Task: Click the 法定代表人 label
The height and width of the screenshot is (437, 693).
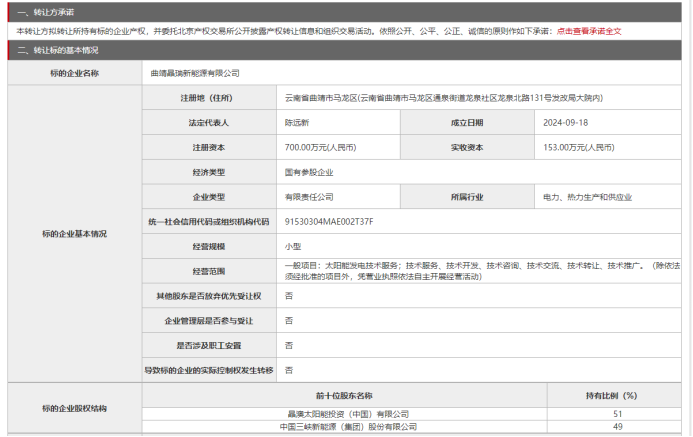Action: (209, 123)
